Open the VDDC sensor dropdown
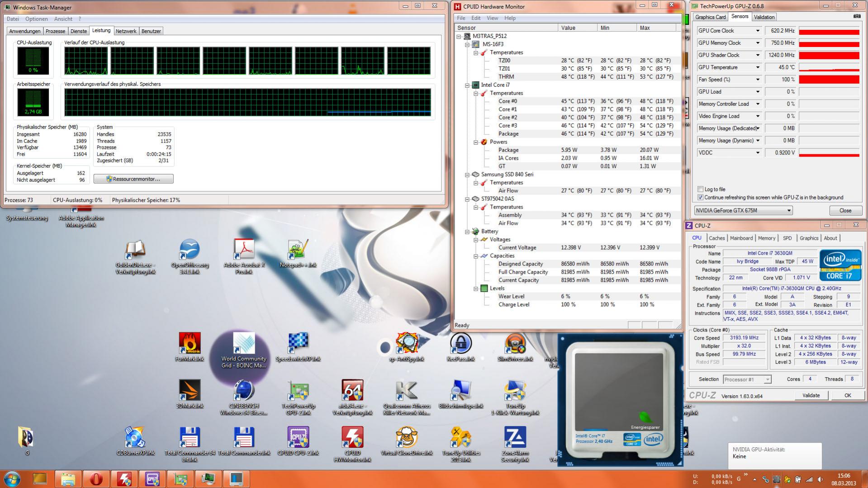 coord(758,153)
